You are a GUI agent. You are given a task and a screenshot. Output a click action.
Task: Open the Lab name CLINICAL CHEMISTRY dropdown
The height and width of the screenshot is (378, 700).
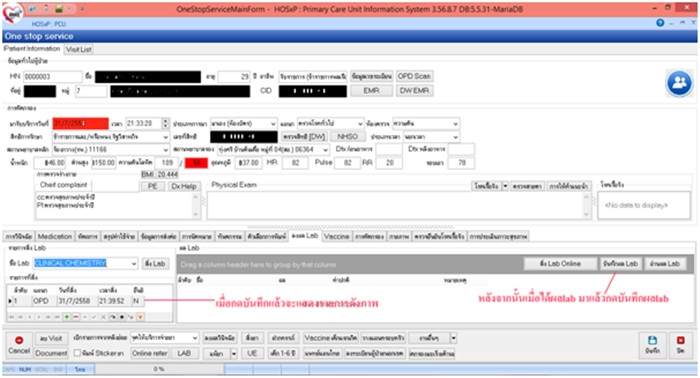133,263
